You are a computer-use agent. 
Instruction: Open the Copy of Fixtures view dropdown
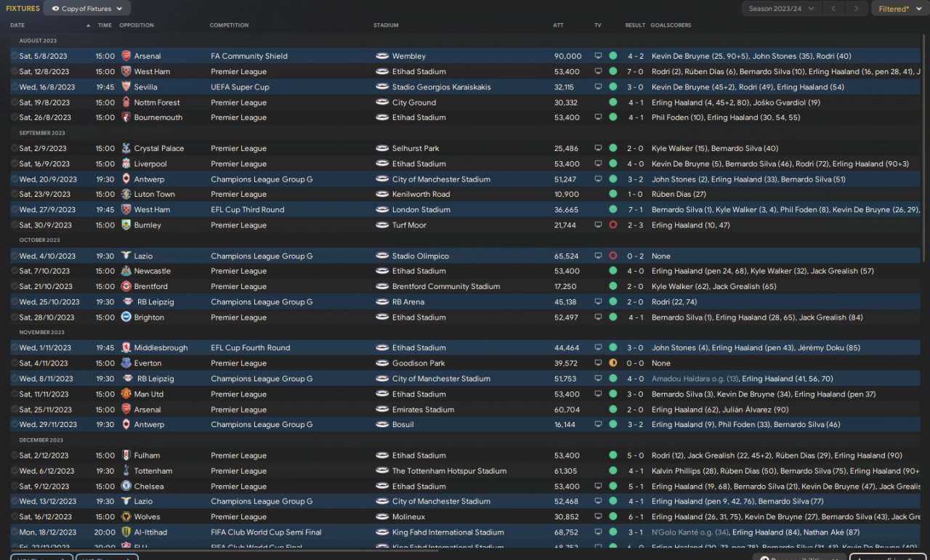(87, 9)
